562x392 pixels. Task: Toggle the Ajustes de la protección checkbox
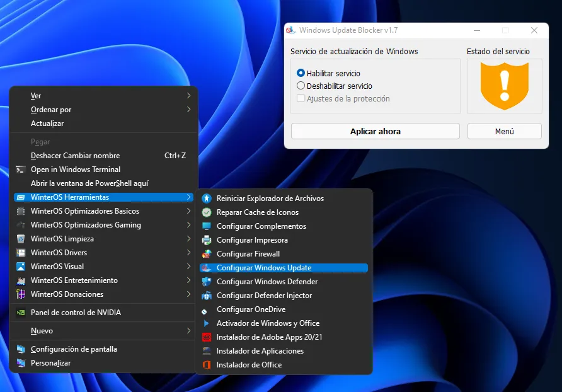301,98
